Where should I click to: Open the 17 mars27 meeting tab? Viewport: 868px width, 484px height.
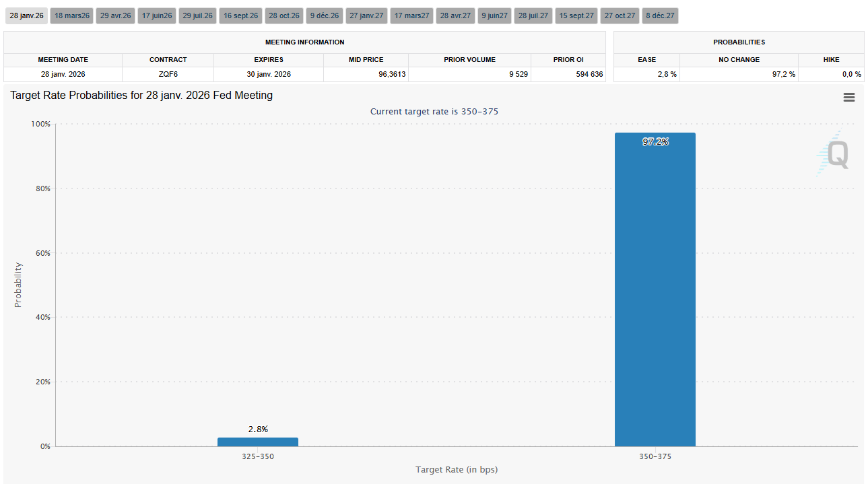(411, 15)
